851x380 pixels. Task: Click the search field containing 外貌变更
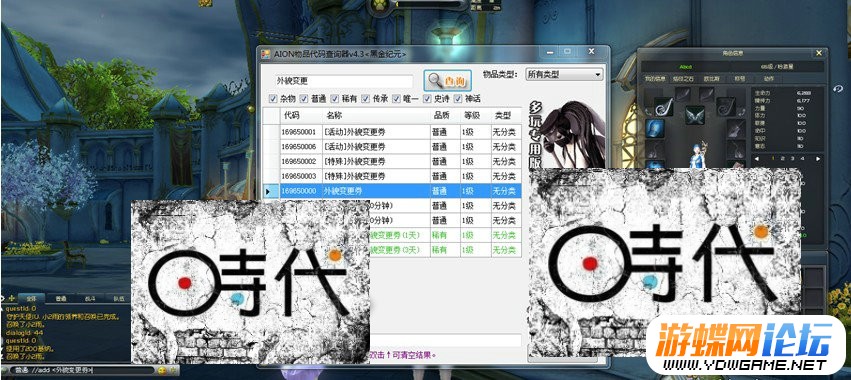pos(344,81)
